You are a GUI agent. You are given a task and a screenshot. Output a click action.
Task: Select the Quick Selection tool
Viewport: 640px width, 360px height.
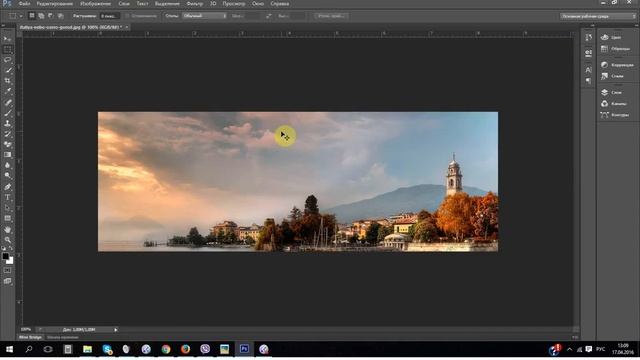click(7, 71)
